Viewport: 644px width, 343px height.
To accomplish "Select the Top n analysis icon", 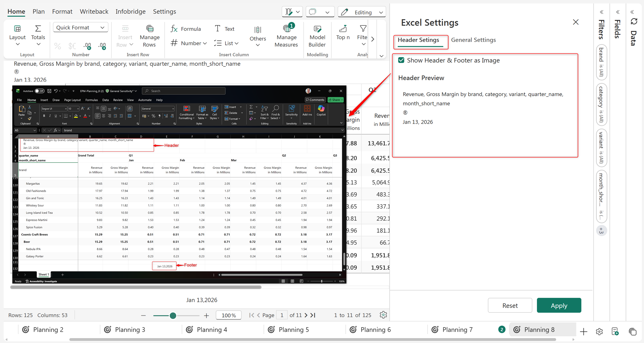I will [343, 29].
